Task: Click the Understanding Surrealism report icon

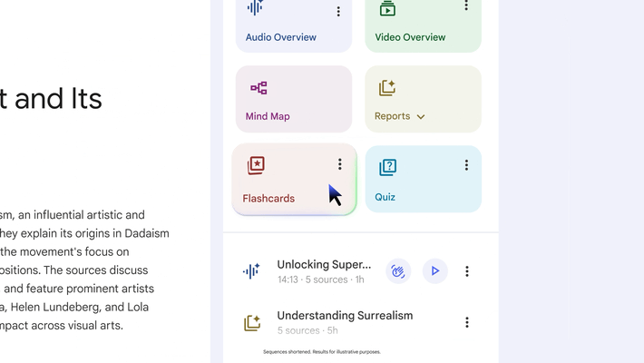Action: click(x=252, y=323)
